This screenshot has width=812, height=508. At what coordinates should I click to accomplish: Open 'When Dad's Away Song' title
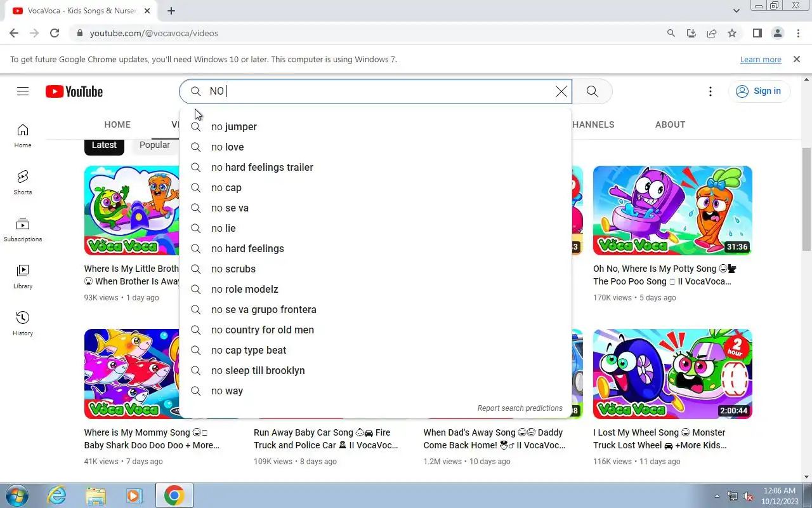(494, 439)
